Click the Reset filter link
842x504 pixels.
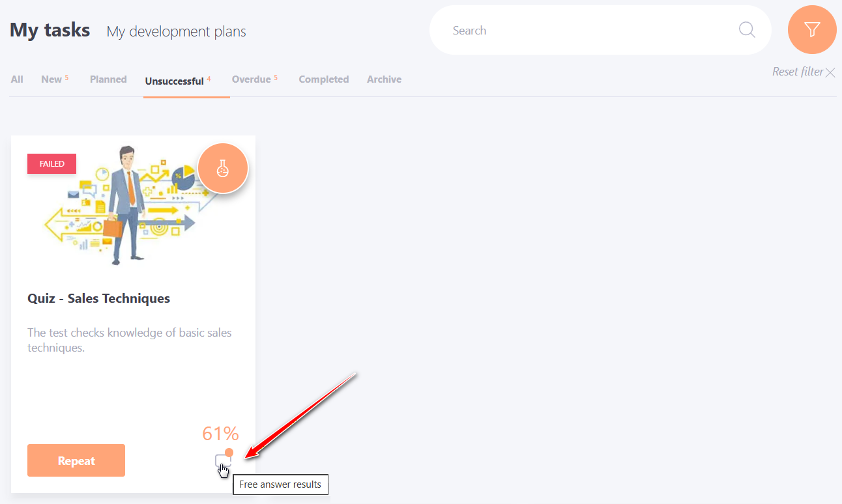[798, 72]
